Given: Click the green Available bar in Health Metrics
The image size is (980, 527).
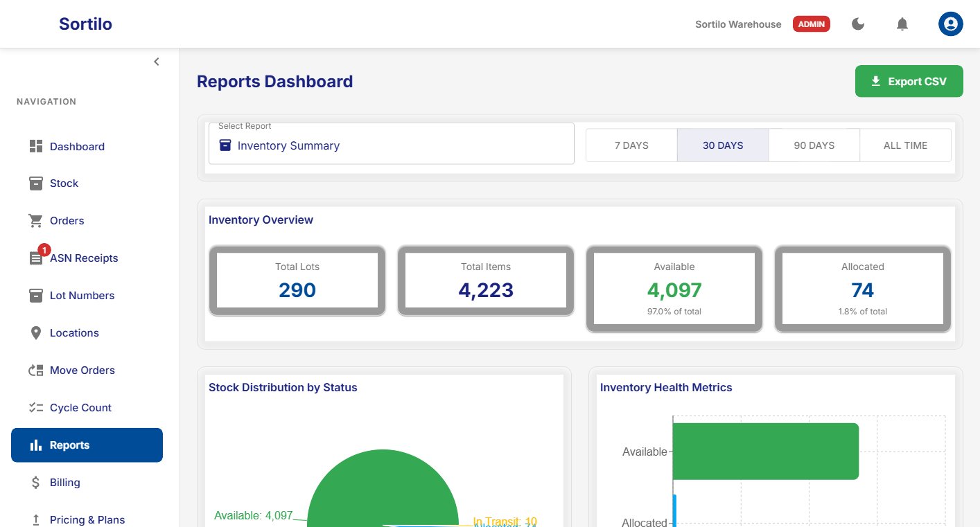Looking at the screenshot, I should pos(766,452).
